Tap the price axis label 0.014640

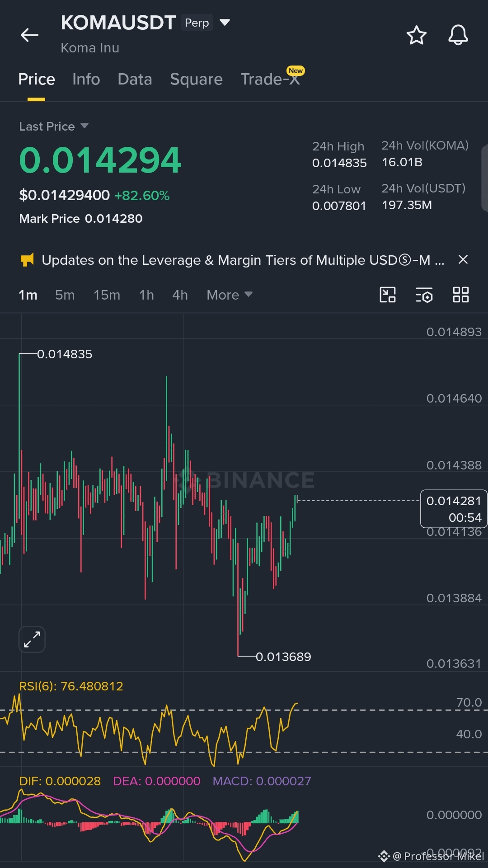click(454, 399)
